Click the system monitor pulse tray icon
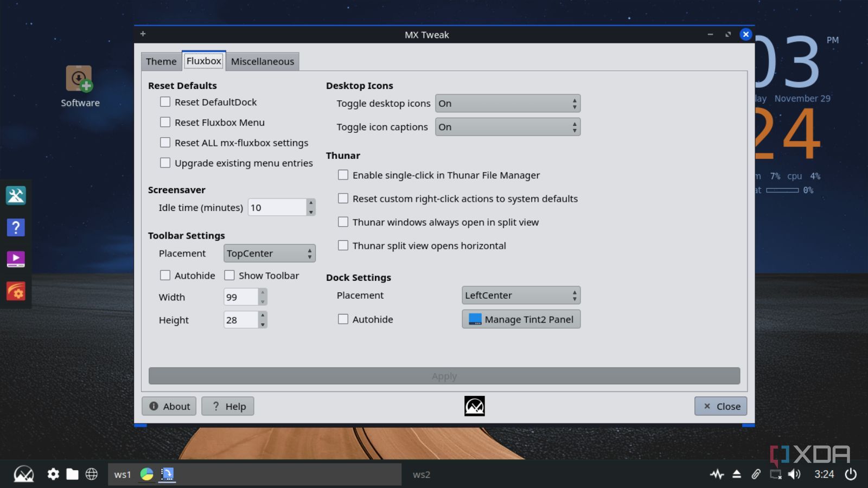This screenshot has width=868, height=488. (x=717, y=474)
